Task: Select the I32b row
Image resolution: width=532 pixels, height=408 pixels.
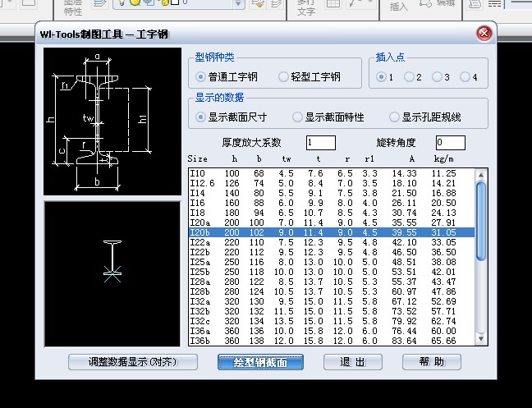Action: click(331, 311)
